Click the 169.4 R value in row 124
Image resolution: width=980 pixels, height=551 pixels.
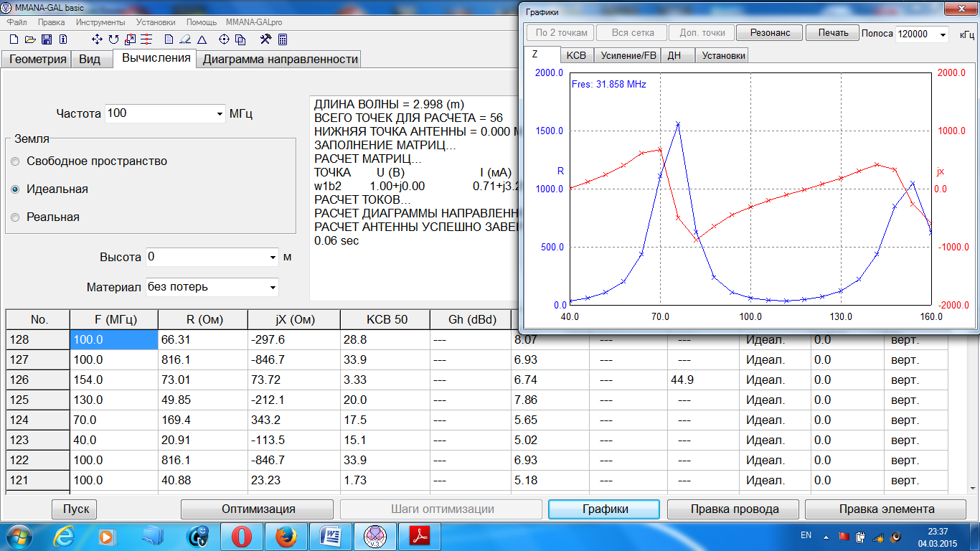pos(202,420)
